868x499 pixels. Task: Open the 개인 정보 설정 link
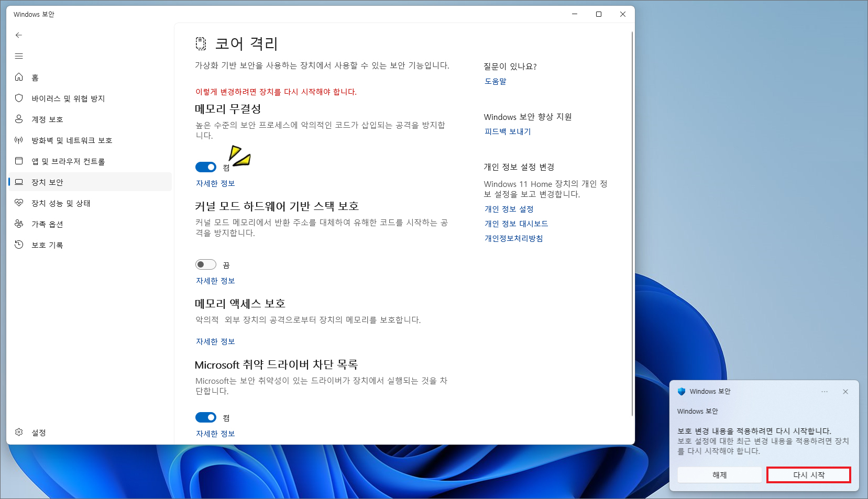(509, 209)
